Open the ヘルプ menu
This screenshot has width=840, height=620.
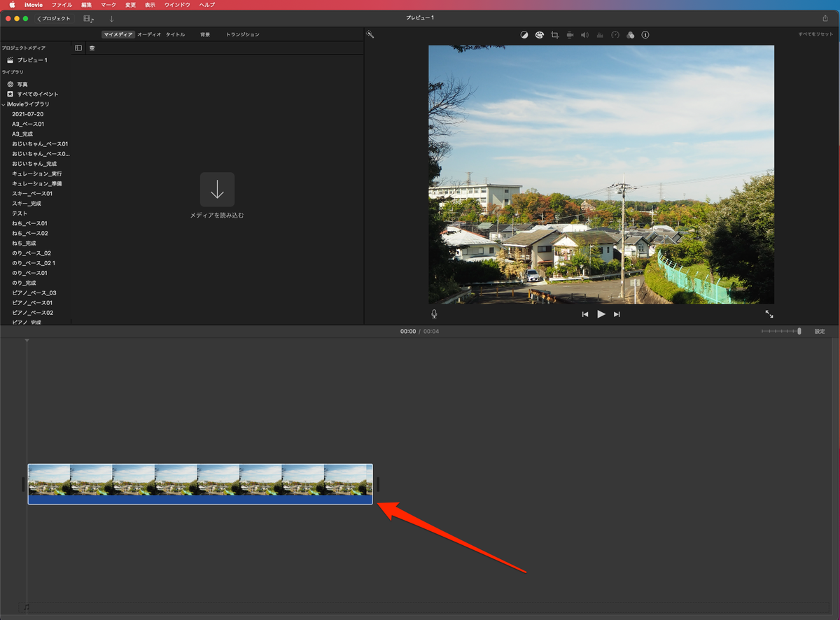pos(207,4)
